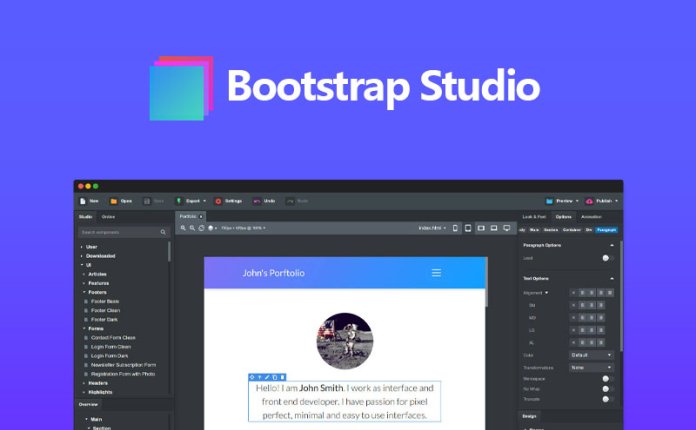This screenshot has width=696, height=430.
Task: Open the Transformation dropdown showing None
Action: [x=591, y=367]
